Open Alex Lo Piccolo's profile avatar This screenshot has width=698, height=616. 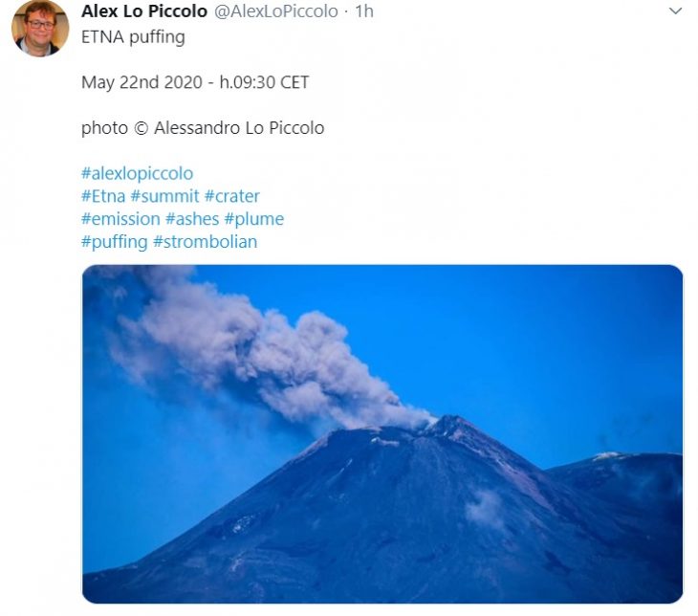40,28
